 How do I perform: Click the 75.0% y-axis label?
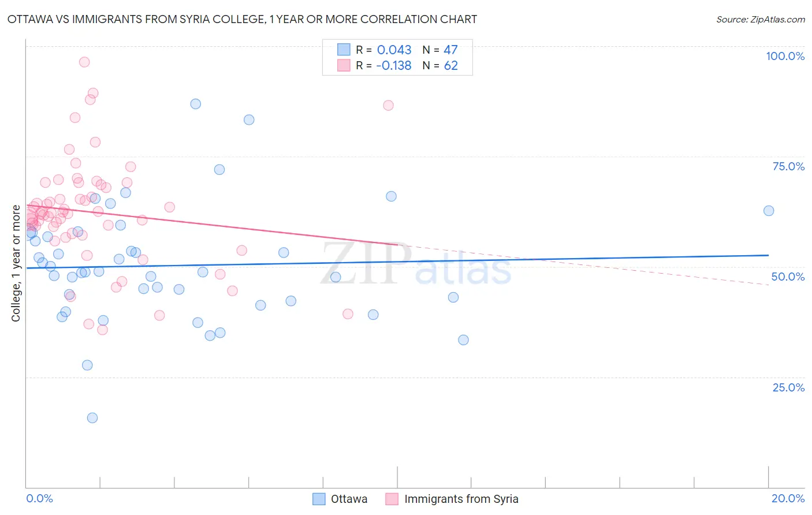pyautogui.click(x=788, y=166)
